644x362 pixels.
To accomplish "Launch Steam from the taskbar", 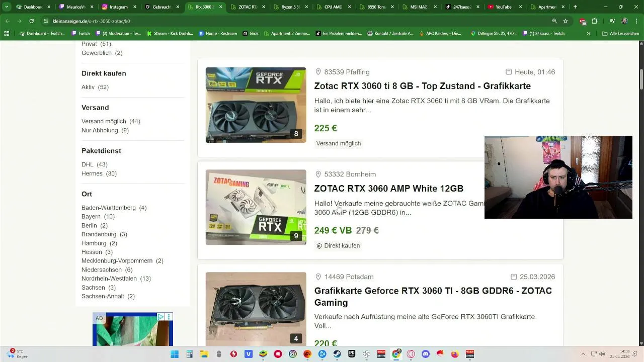I will (337, 354).
